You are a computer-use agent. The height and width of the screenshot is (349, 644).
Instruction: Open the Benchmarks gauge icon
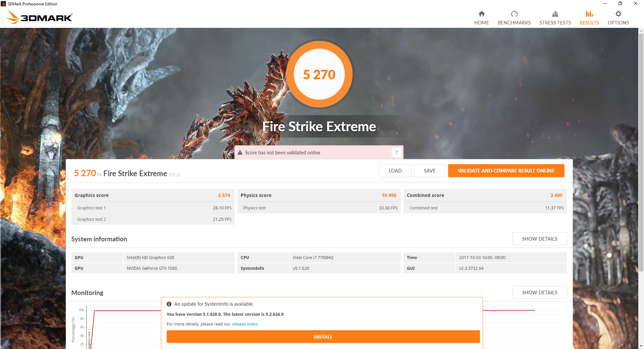[x=514, y=14]
